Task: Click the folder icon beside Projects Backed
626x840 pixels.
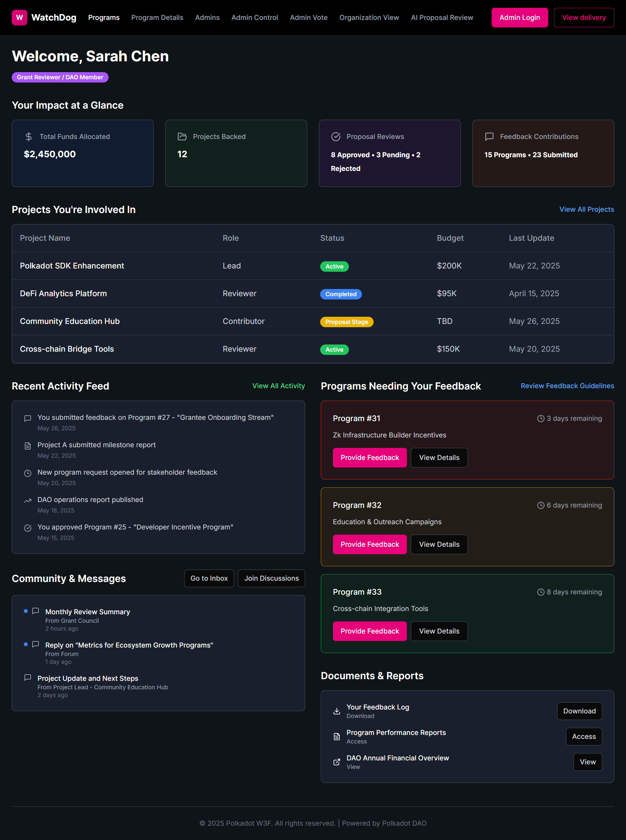Action: click(x=182, y=136)
